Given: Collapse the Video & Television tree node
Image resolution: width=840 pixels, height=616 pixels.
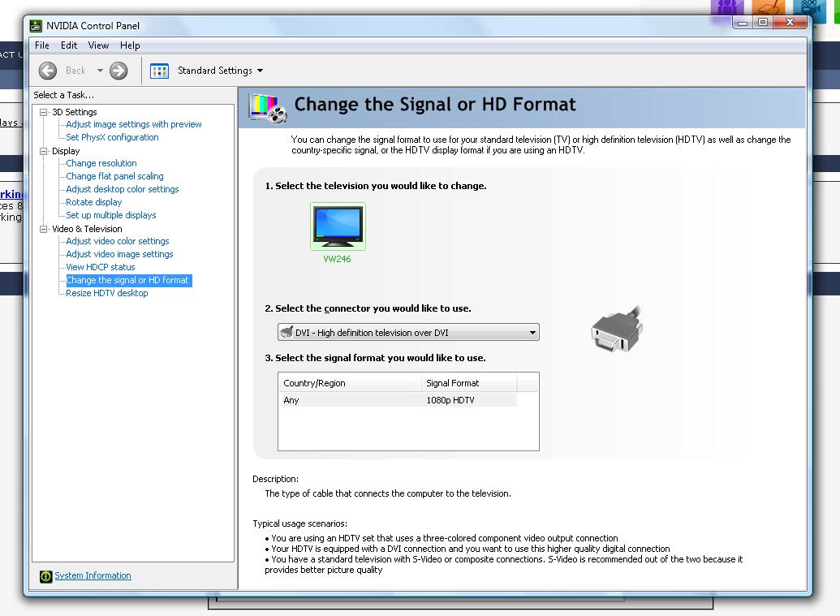Looking at the screenshot, I should coord(44,229).
